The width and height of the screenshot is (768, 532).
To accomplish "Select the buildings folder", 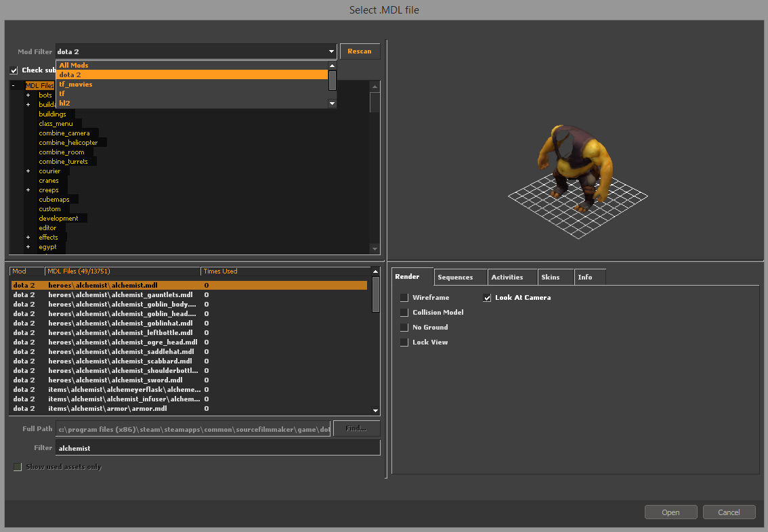I will [52, 114].
